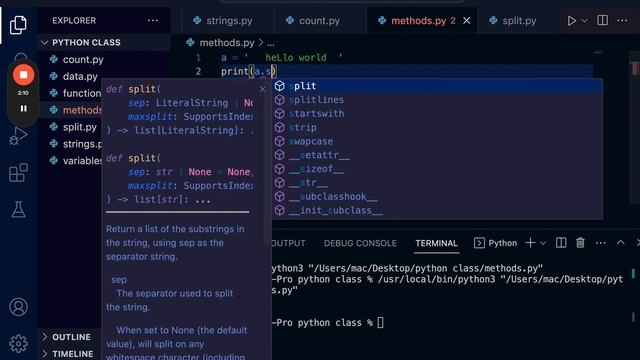Image resolution: width=640 pixels, height=360 pixels.
Task: Switch to count.py tab
Action: (313, 20)
